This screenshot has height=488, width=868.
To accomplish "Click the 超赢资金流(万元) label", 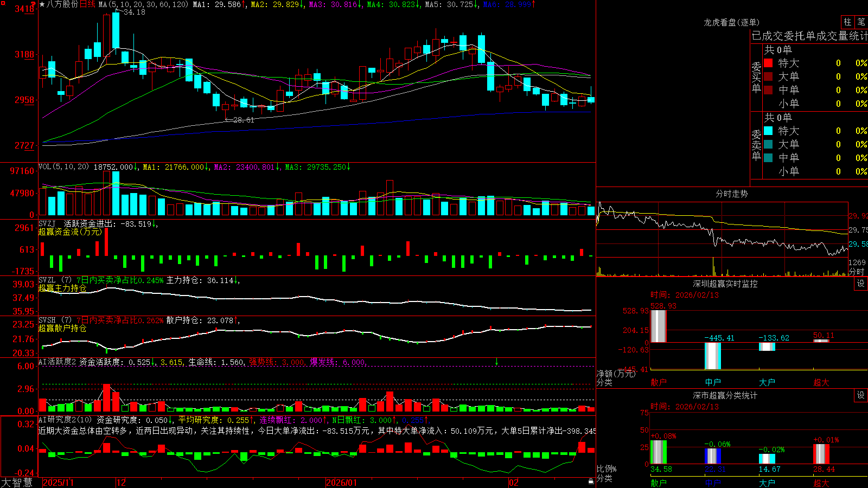I will coord(70,232).
